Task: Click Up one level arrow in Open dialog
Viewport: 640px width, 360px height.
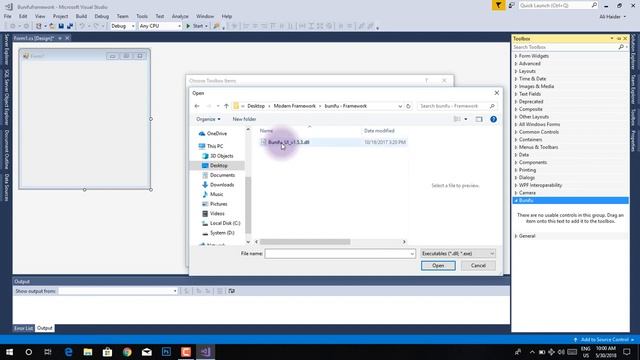Action: (227, 106)
